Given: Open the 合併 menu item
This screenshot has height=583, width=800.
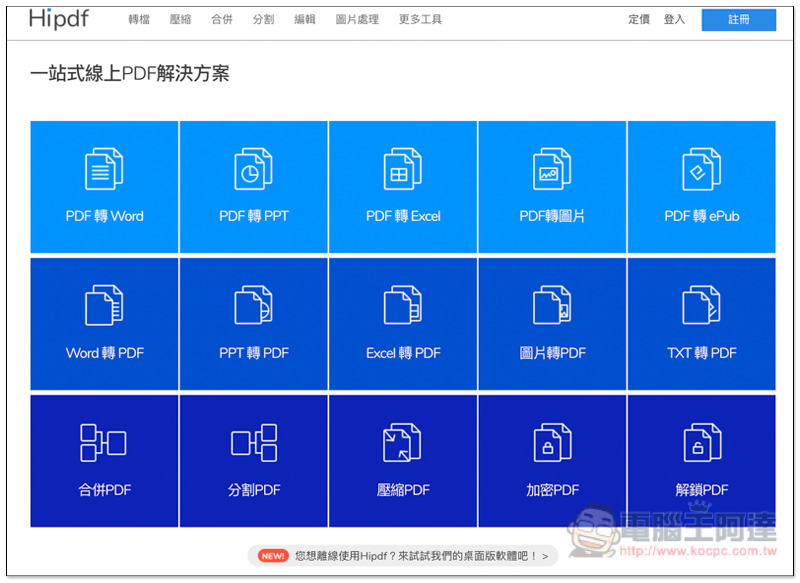Looking at the screenshot, I should click(x=222, y=19).
